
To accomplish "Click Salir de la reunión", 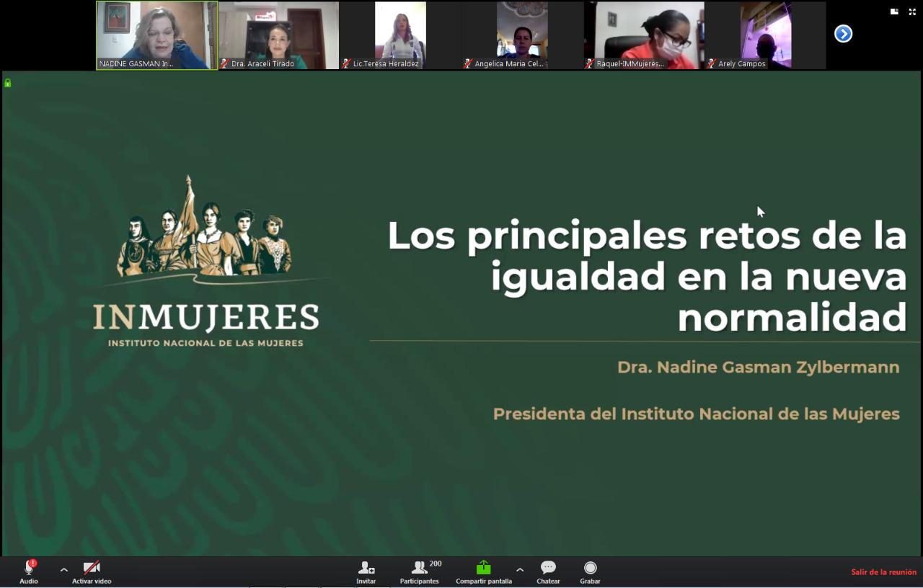I will click(883, 572).
